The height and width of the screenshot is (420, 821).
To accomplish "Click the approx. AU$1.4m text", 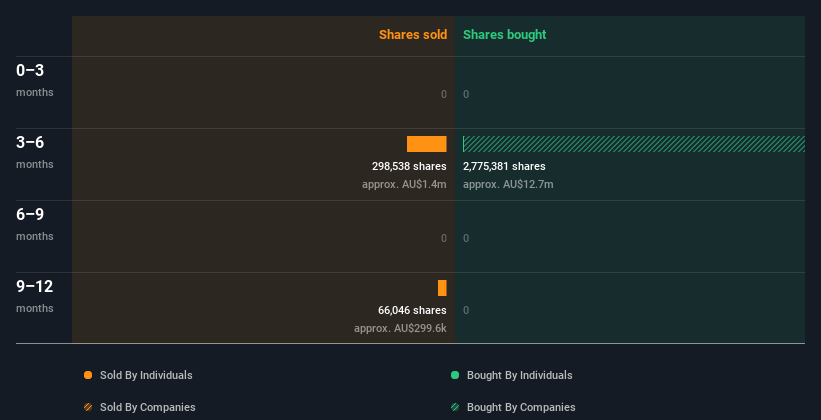I will click(x=404, y=184).
